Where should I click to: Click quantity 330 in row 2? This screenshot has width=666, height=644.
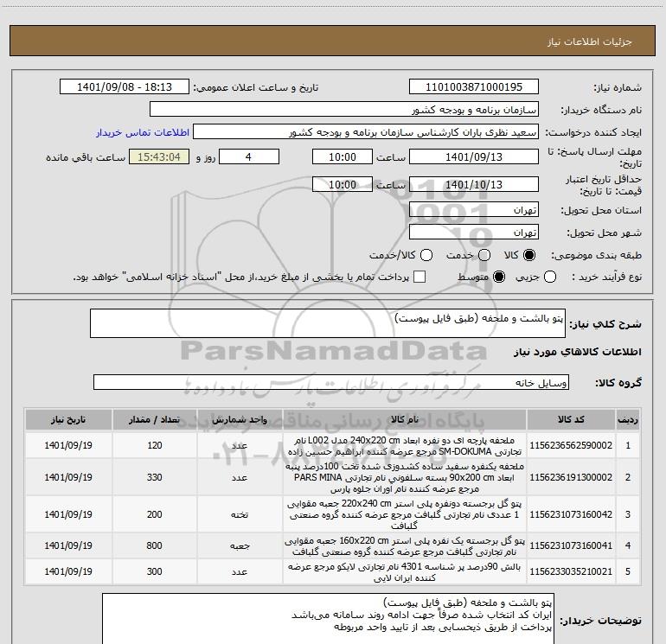coord(155,477)
